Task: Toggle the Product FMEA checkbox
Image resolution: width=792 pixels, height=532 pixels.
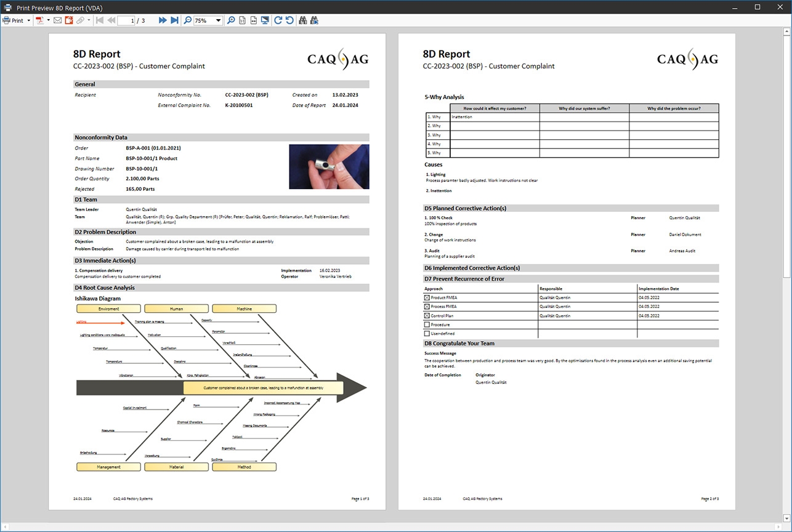Action: pyautogui.click(x=427, y=297)
